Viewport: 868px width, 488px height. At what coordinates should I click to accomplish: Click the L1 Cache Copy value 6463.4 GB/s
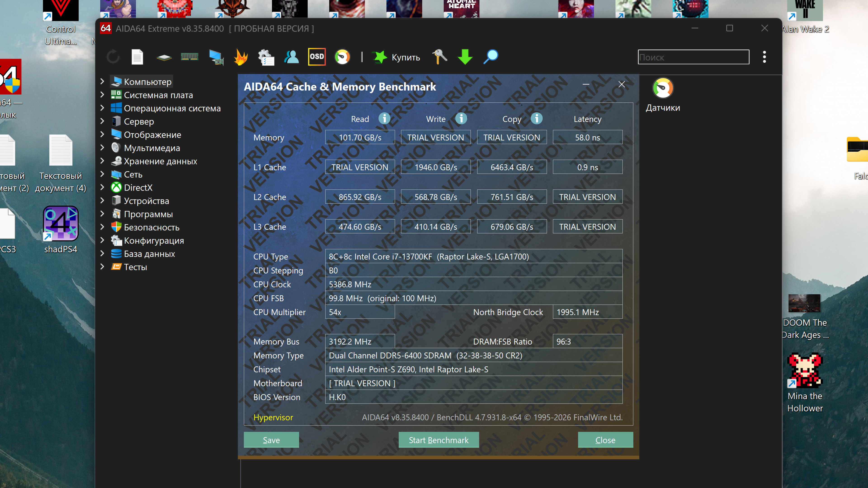(512, 167)
